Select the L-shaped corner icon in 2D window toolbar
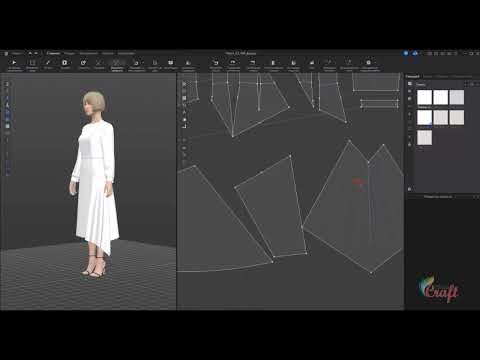Image resolution: width=480 pixels, height=360 pixels. pos(184,126)
